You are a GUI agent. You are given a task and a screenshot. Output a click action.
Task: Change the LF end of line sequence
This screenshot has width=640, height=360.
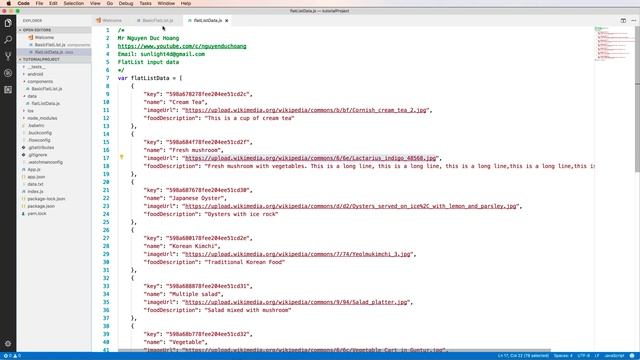click(597, 356)
